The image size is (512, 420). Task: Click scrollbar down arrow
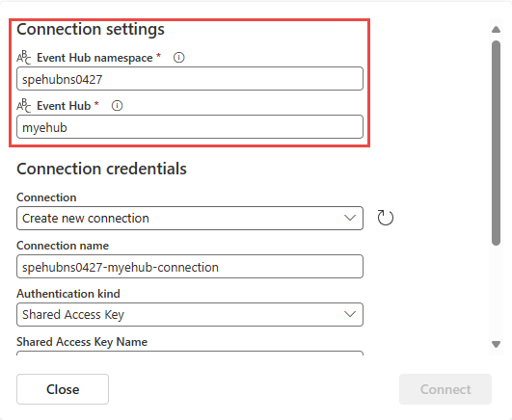(496, 344)
